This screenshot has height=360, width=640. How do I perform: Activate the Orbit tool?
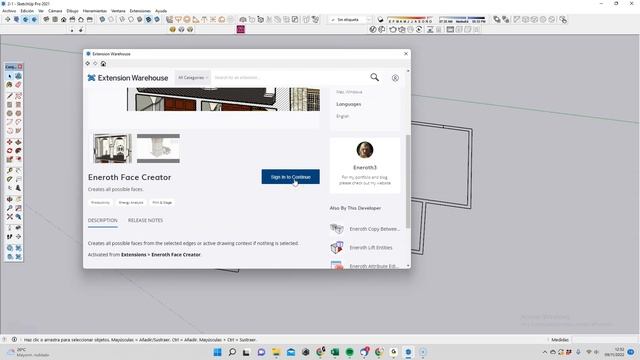click(9, 199)
